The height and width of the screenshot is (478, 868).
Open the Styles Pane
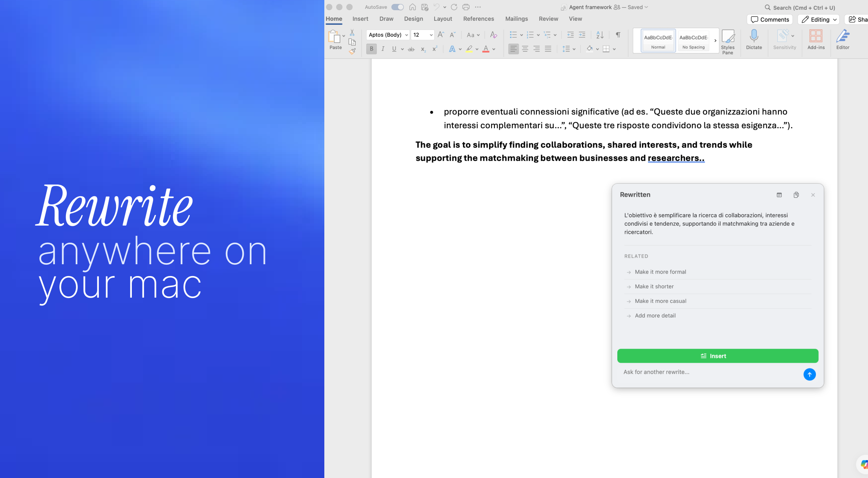728,41
